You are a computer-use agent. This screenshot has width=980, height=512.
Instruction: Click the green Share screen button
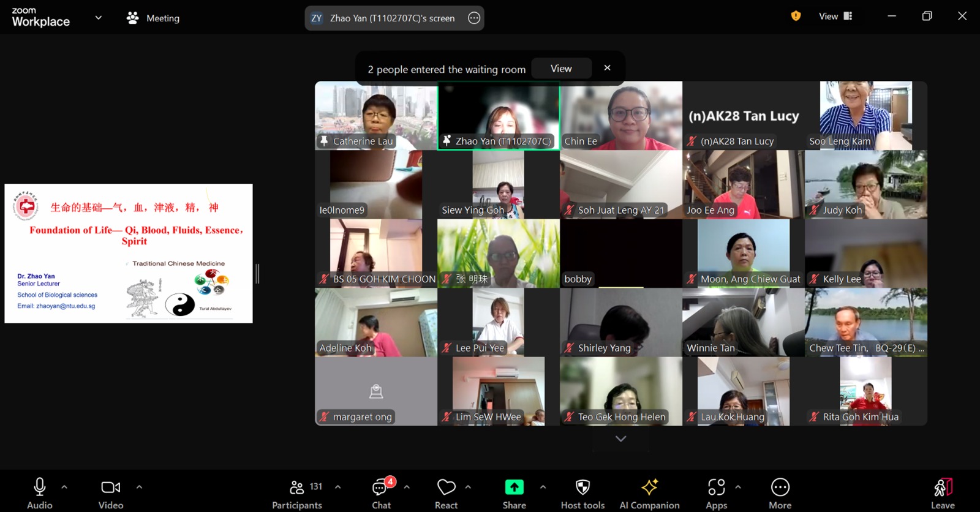pyautogui.click(x=514, y=494)
